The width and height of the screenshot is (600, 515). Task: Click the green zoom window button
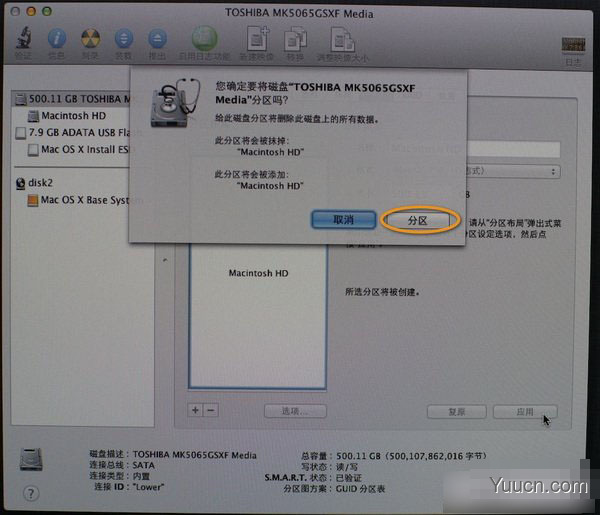click(47, 11)
